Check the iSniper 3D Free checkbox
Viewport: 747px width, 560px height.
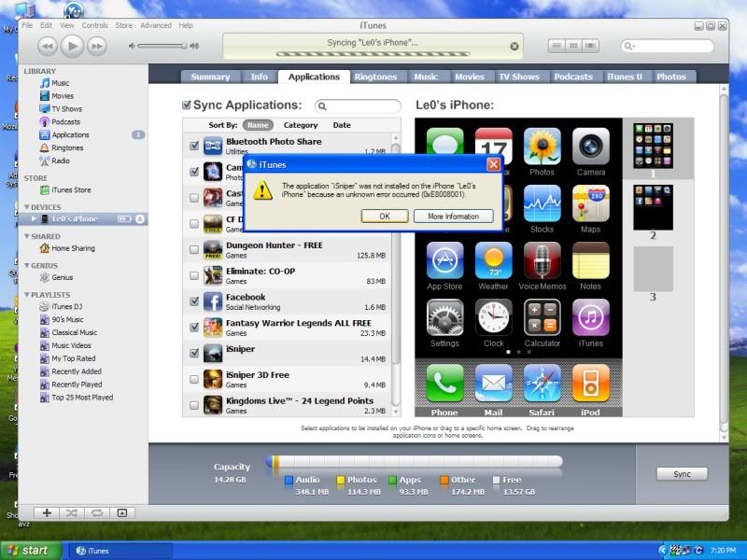pyautogui.click(x=194, y=379)
